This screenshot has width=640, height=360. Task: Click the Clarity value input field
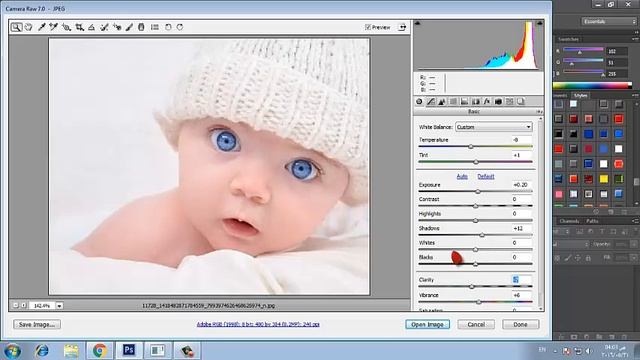pyautogui.click(x=522, y=280)
